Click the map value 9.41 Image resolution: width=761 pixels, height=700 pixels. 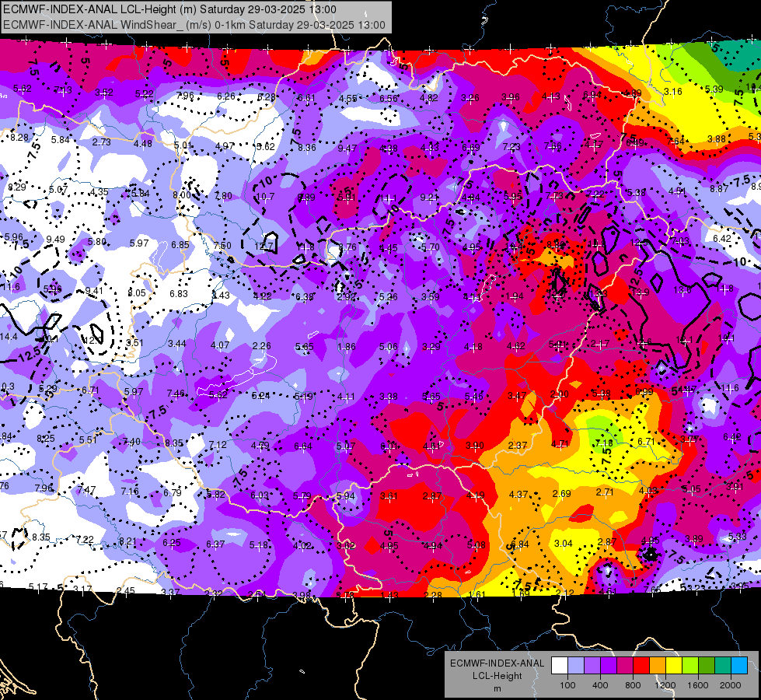point(94,291)
